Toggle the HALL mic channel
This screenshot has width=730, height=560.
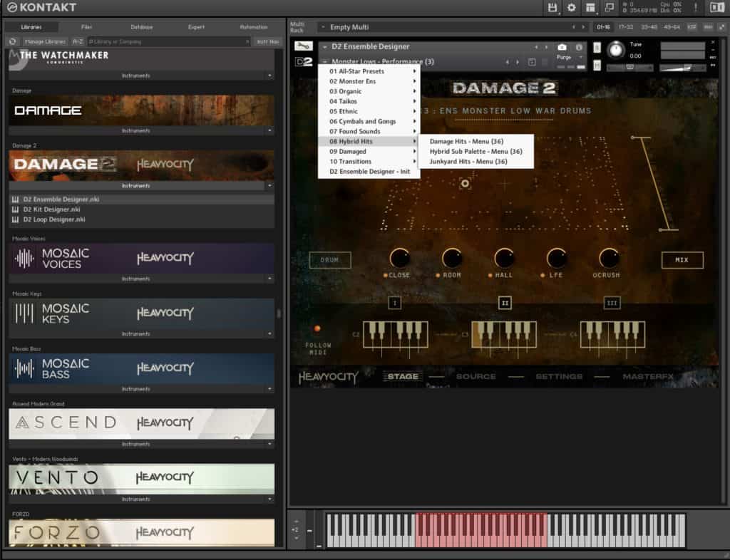click(x=490, y=275)
